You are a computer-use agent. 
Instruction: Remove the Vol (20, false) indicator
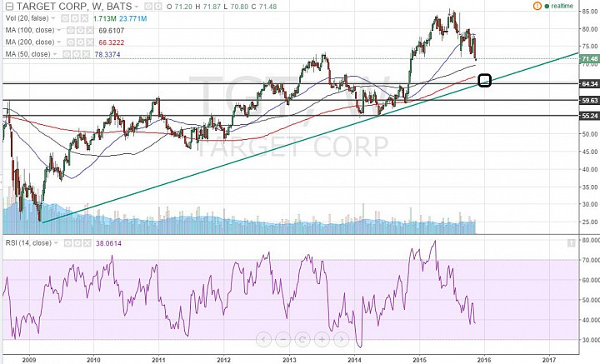tap(84, 18)
